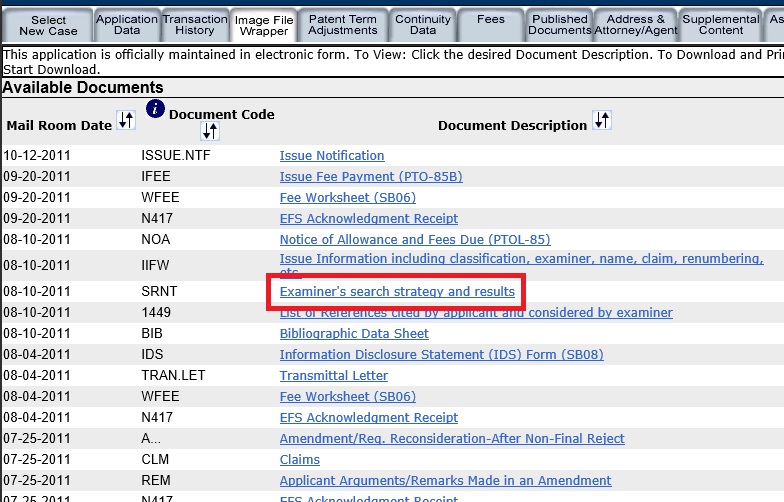Select the SRNT document code cell
The width and height of the screenshot is (784, 502).
tap(159, 292)
